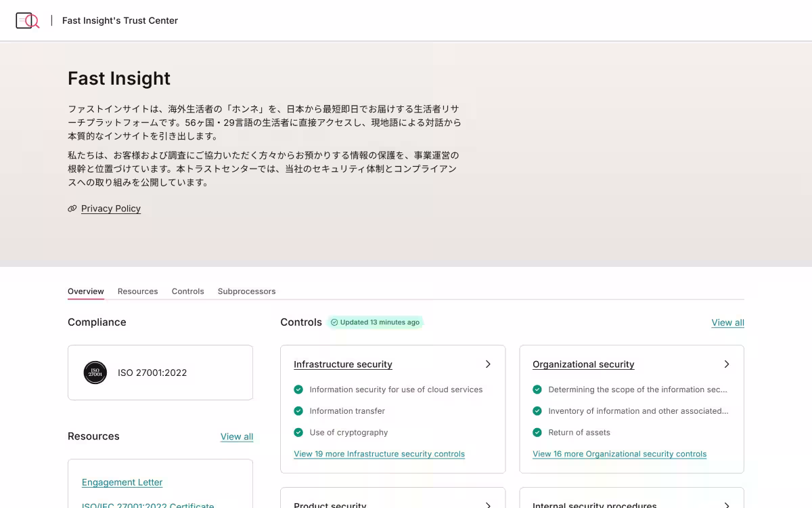Click View all beside Resources heading
The width and height of the screenshot is (812, 508).
point(237,436)
